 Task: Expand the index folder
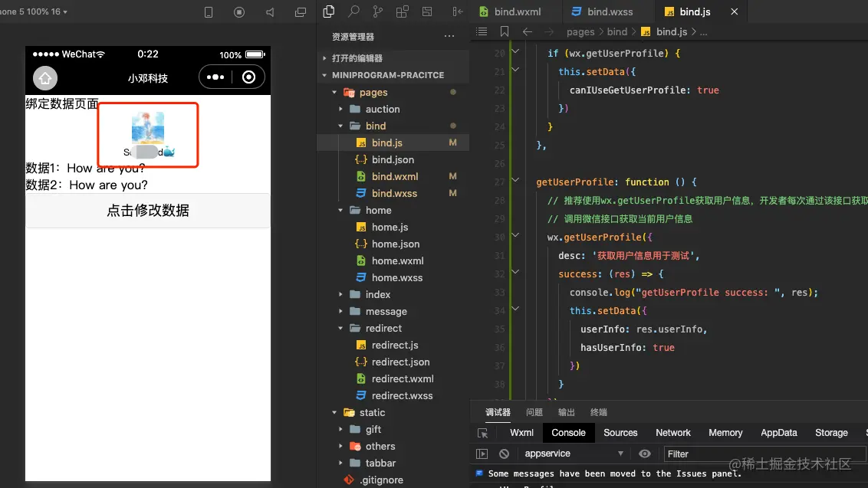pos(393,294)
